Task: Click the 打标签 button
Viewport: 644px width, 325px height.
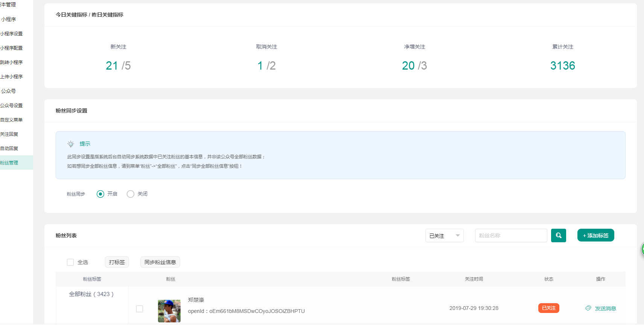Action: pyautogui.click(x=117, y=262)
